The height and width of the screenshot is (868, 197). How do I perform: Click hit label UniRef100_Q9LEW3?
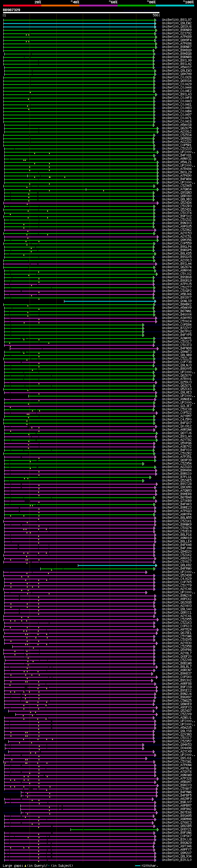coord(177,71)
